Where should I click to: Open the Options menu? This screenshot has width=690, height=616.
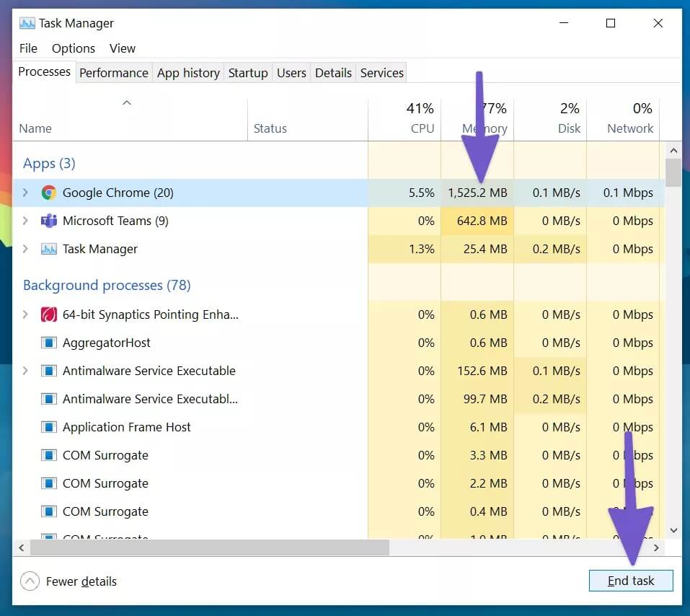click(73, 48)
